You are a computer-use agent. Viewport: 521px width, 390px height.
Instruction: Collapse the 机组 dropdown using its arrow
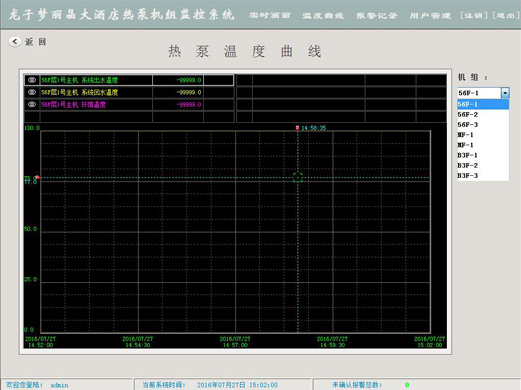click(505, 93)
